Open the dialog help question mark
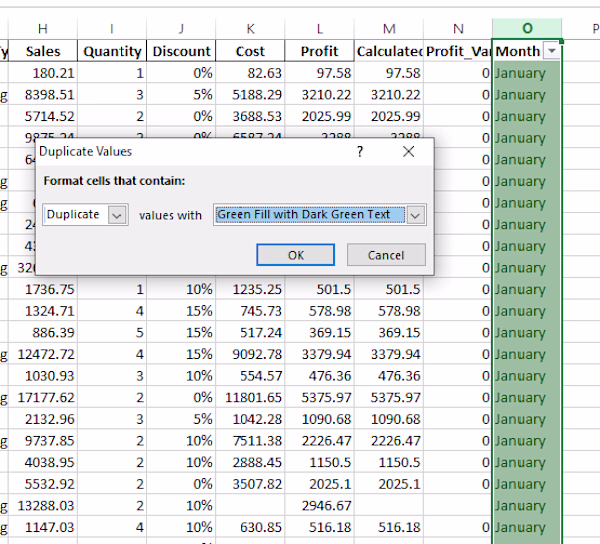 360,151
